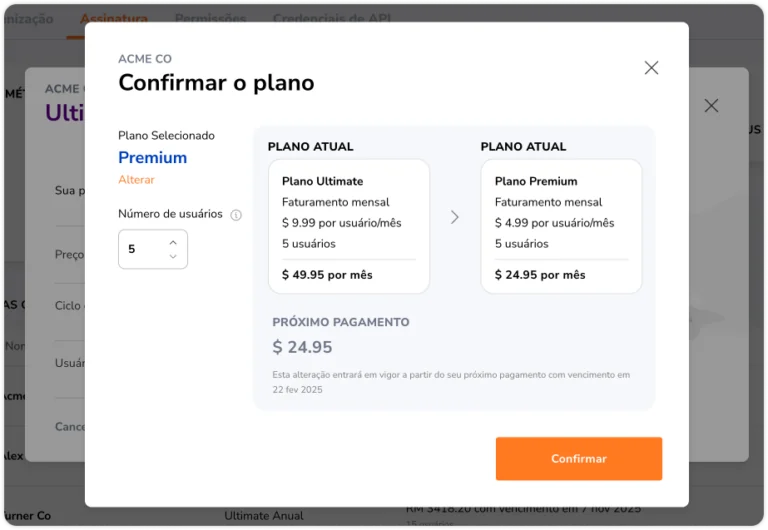Click the ACME CO label above title
This screenshot has width=768, height=530.
145,59
